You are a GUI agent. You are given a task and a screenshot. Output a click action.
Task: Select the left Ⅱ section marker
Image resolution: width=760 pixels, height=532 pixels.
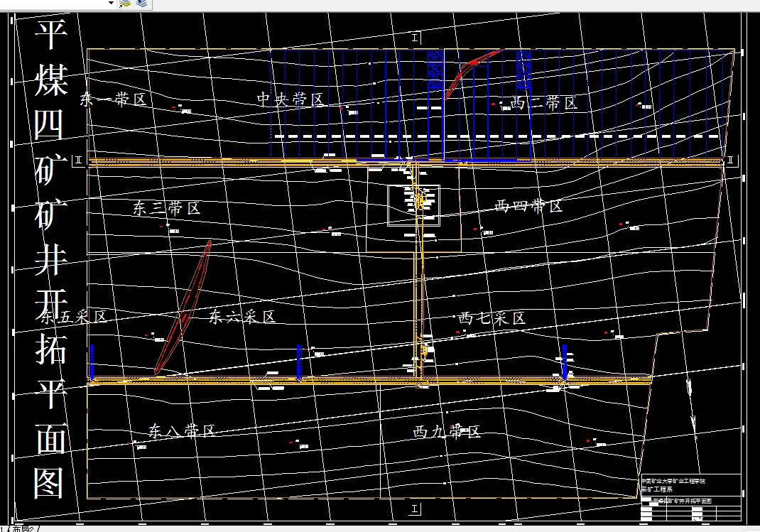[79, 161]
